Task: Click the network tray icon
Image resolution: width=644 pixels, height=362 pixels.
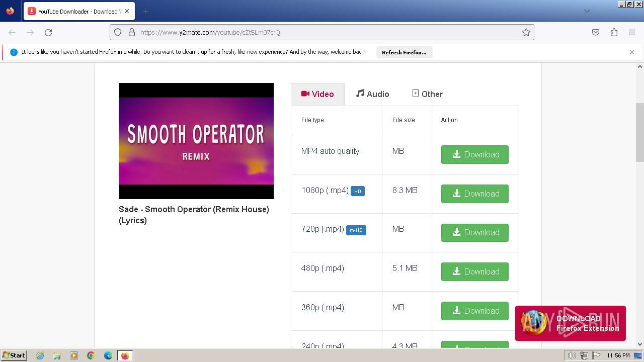Action: [584, 355]
